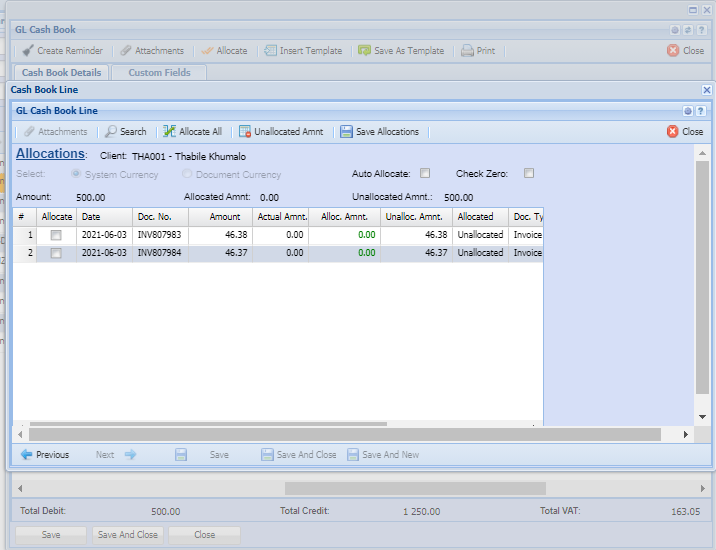Click Save As Template toolbar button
Screen dimensions: 716x550
(400, 51)
